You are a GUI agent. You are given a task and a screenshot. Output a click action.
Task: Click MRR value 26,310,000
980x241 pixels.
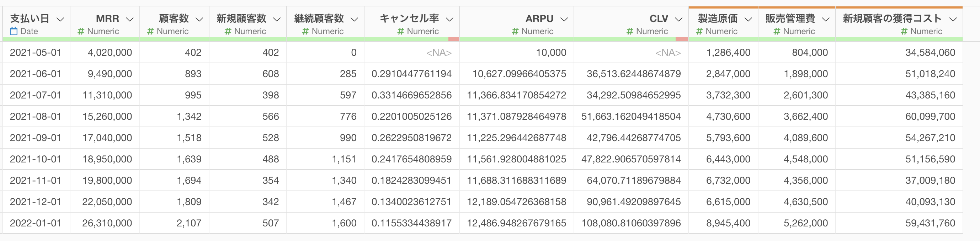107,223
